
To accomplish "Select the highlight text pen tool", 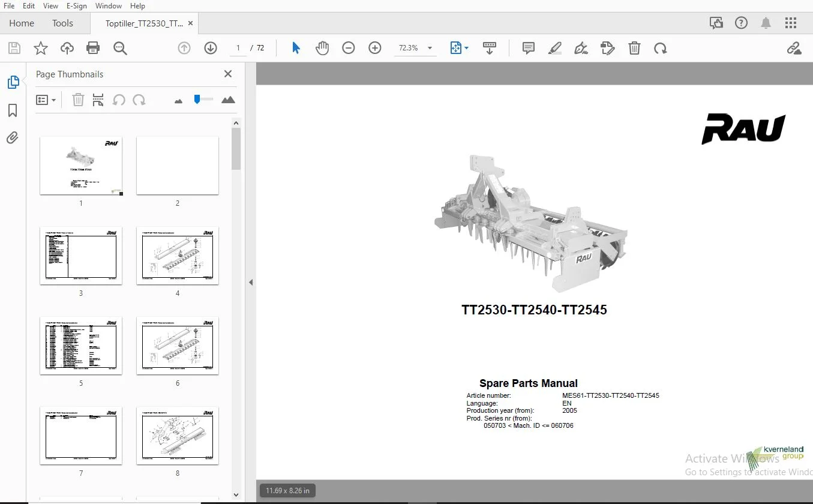I will [554, 48].
